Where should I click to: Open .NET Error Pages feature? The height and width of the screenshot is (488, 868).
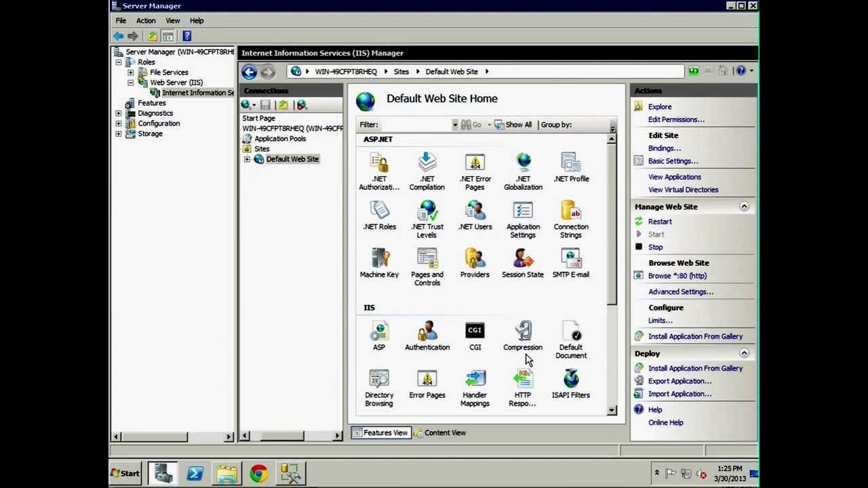475,171
